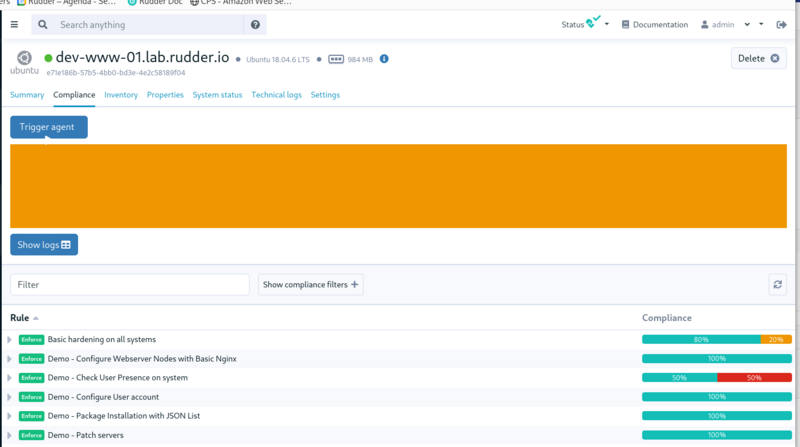
Task: Click the table icon on Show logs
Action: tap(66, 245)
